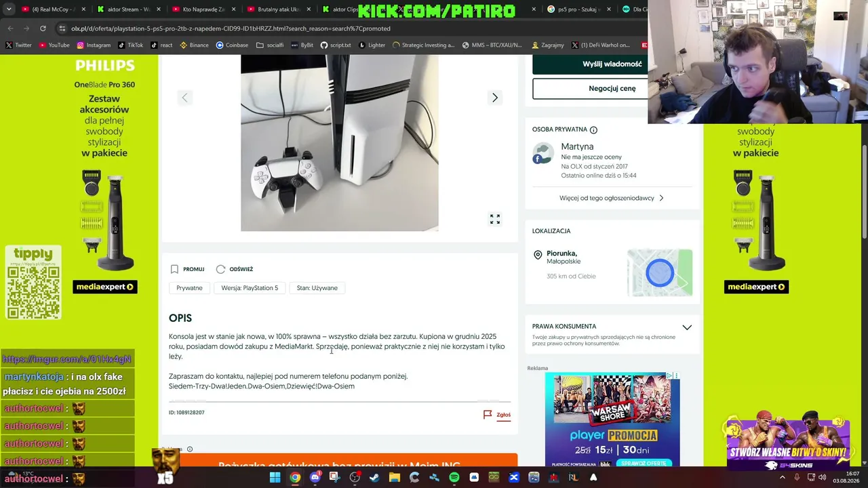This screenshot has width=868, height=488.
Task: Click seller Martyna's avatar
Action: [543, 153]
